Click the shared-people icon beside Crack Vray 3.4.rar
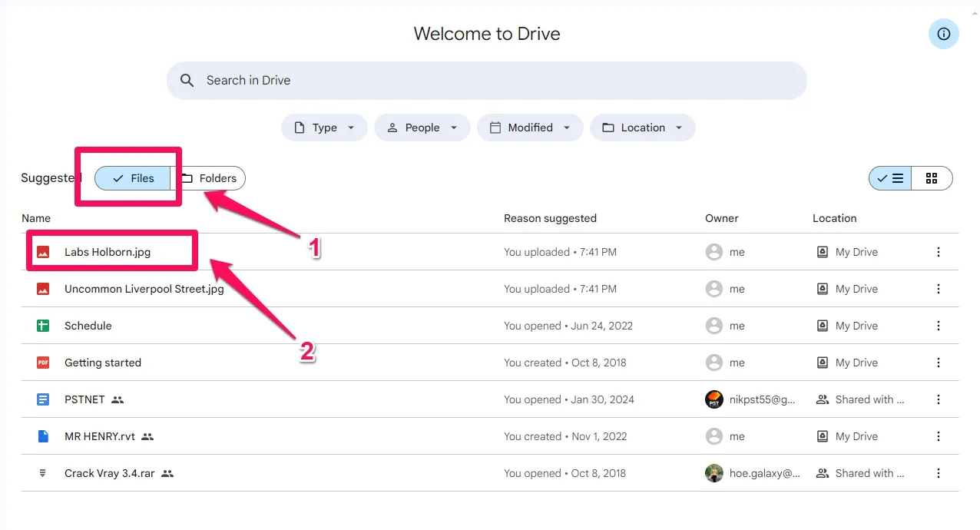The width and height of the screenshot is (980, 530). (167, 474)
